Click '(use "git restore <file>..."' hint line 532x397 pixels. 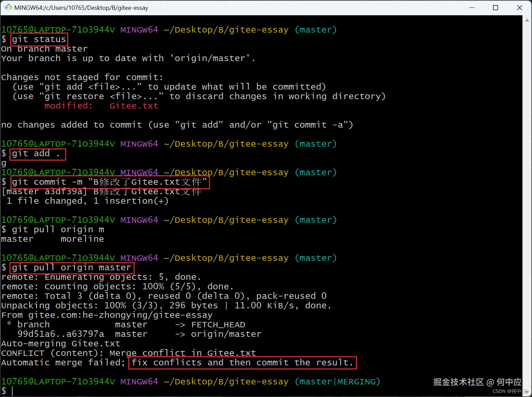[x=199, y=96]
